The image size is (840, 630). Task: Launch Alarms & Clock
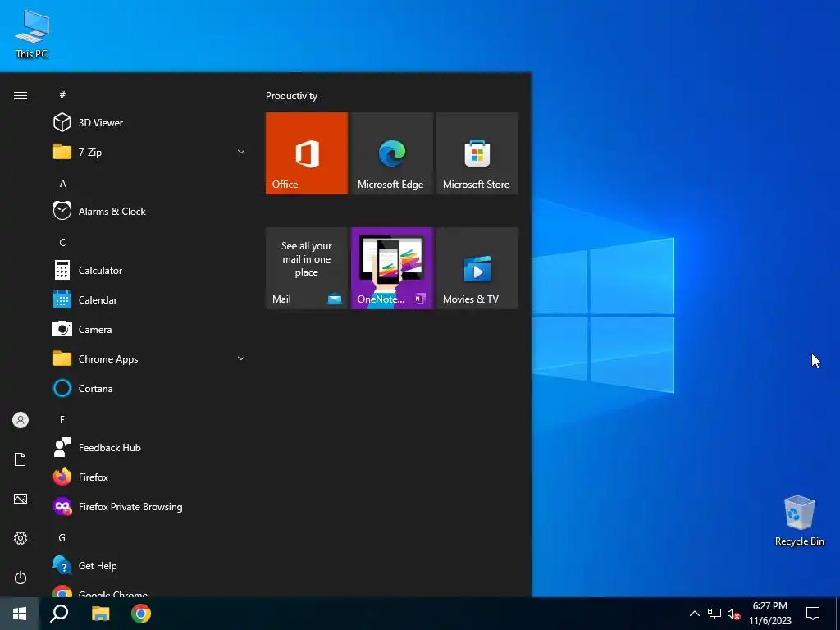tap(150, 211)
